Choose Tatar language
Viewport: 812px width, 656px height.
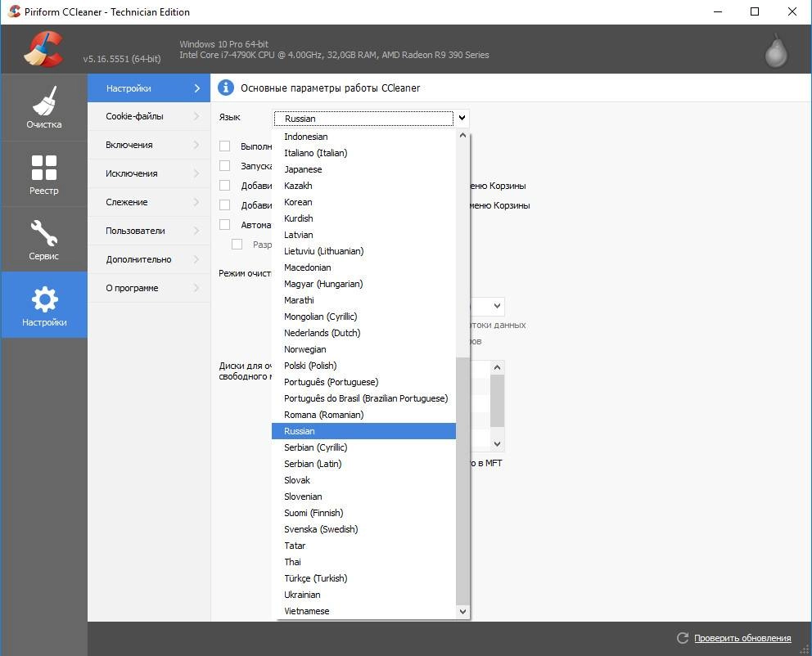pyautogui.click(x=363, y=546)
